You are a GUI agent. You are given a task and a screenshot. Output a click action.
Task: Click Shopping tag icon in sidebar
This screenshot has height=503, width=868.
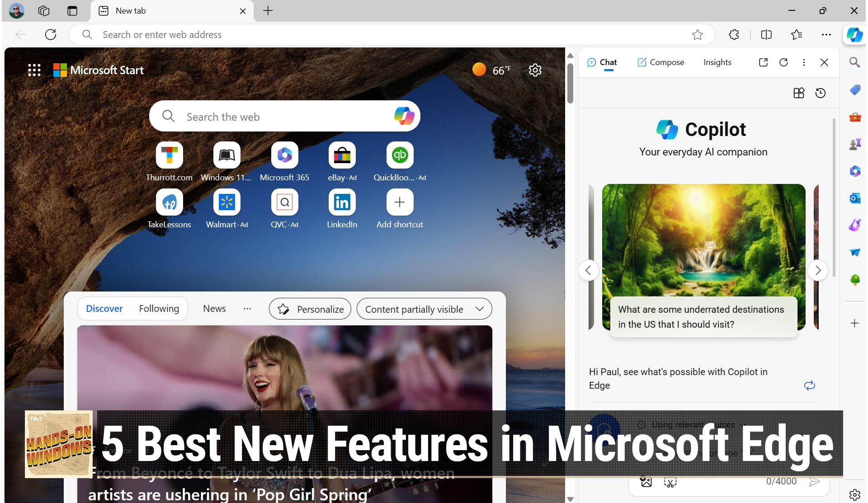854,89
